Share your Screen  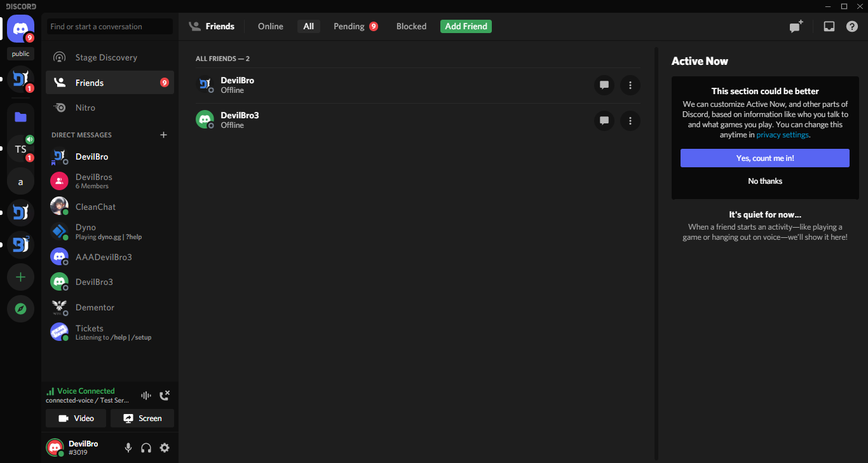(x=142, y=418)
